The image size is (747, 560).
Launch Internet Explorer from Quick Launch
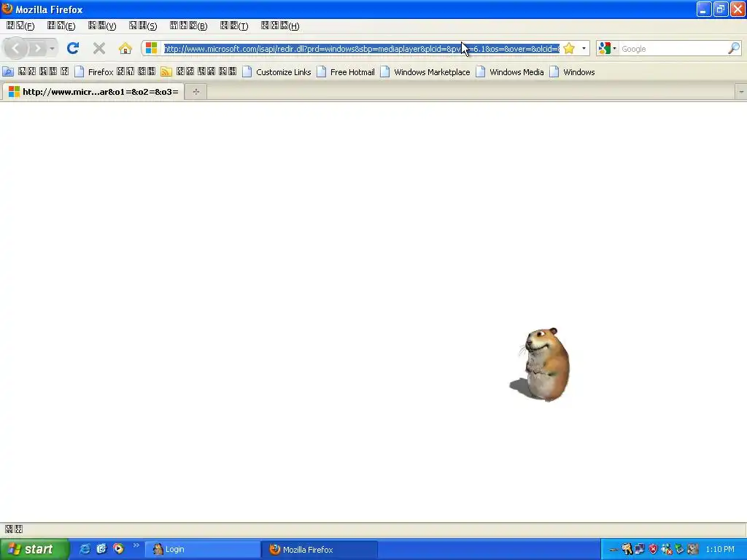click(x=85, y=549)
